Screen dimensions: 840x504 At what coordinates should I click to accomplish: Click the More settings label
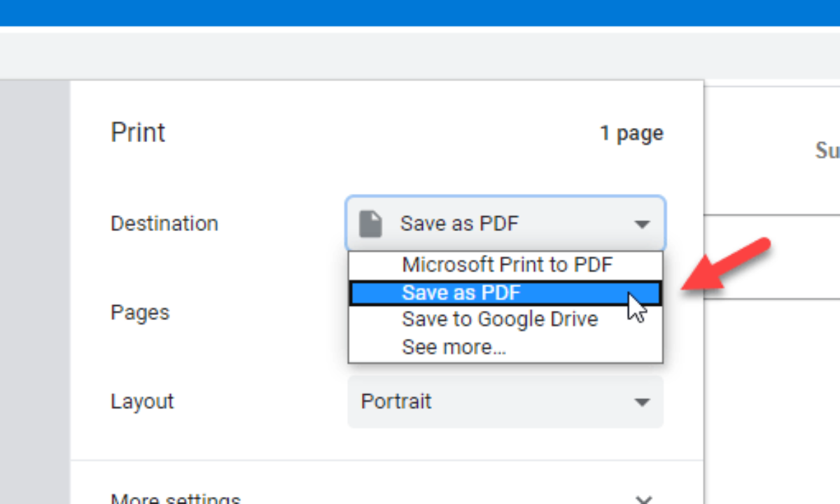coord(175,498)
